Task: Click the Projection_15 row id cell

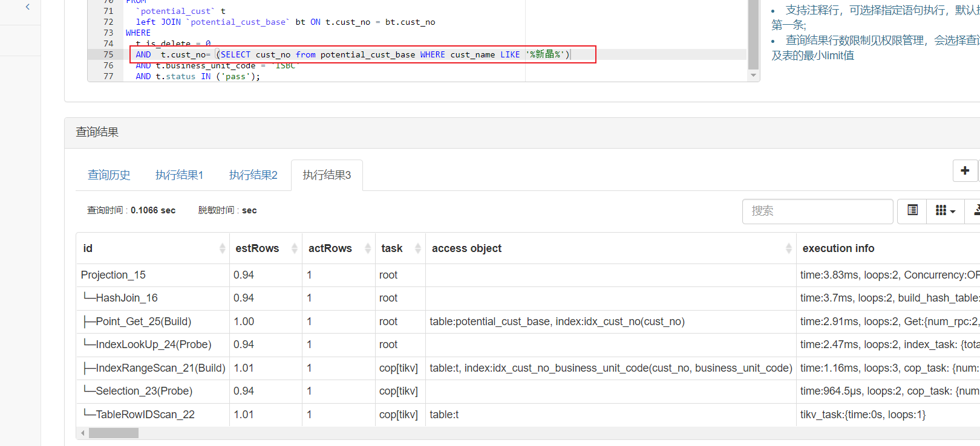Action: [114, 275]
